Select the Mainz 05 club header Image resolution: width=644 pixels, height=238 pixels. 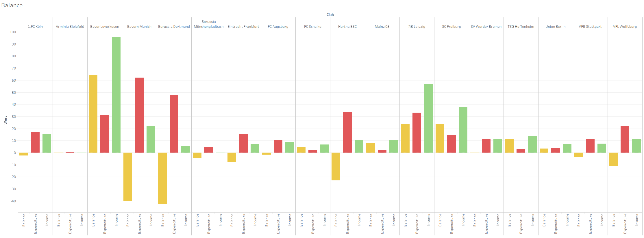point(382,27)
